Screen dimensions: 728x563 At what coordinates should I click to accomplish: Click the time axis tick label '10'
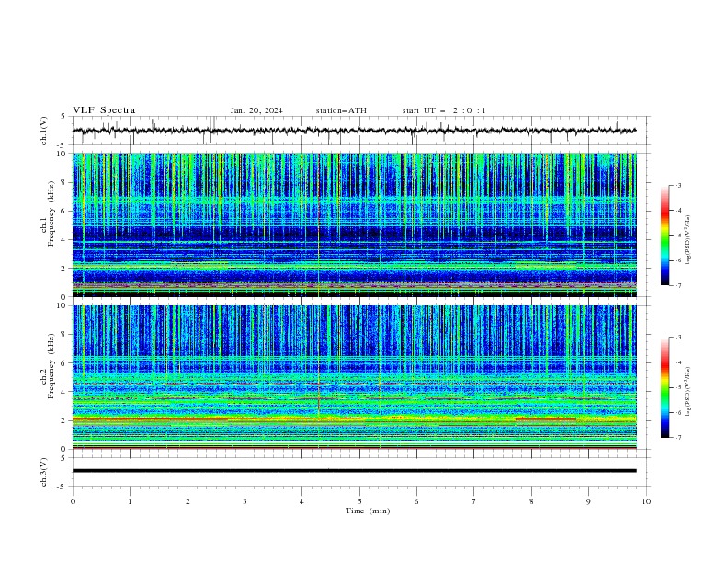point(646,501)
